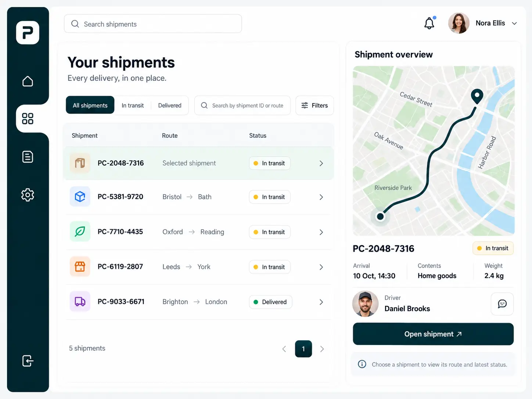Go to the next page arrow
The width and height of the screenshot is (532, 399).
tap(322, 349)
